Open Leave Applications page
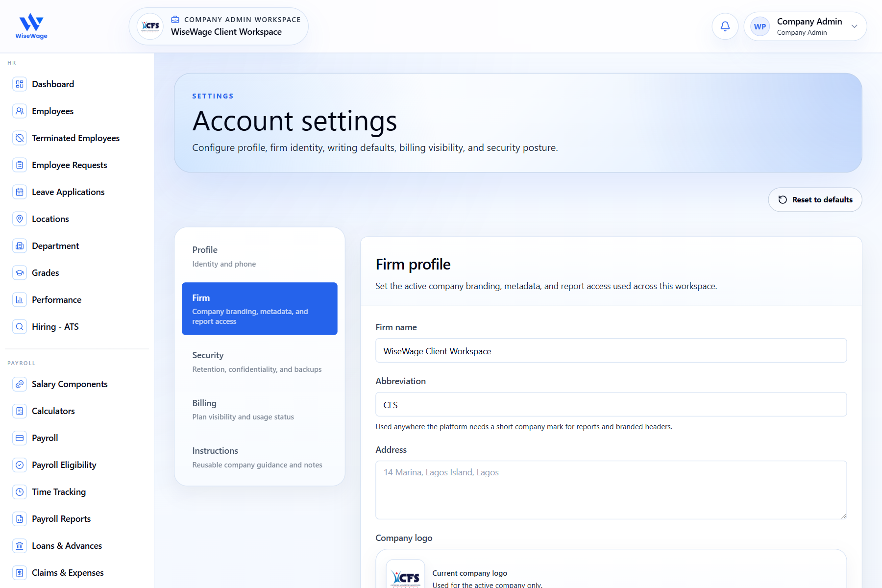Screen dimensions: 882x588 68,192
